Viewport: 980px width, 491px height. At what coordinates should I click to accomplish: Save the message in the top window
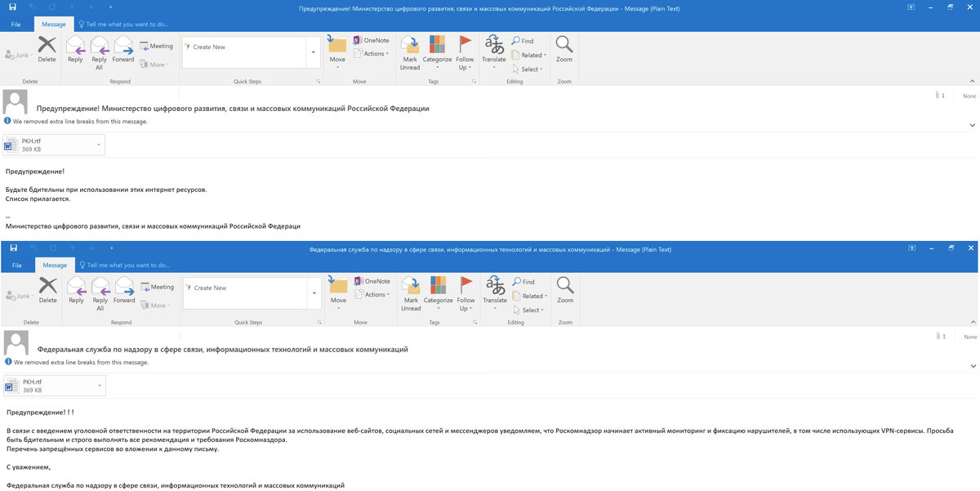point(11,8)
